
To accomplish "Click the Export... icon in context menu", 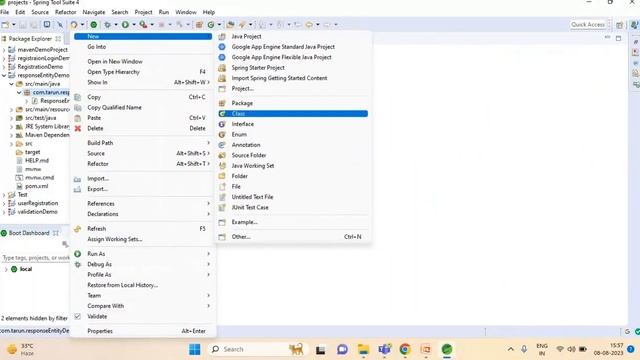I will [x=78, y=189].
